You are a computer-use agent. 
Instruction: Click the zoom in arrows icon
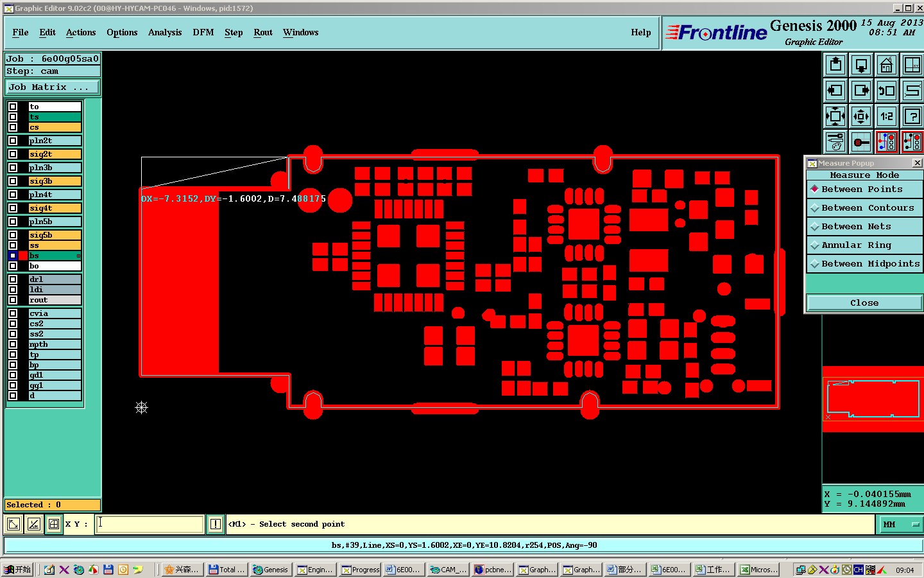[835, 116]
